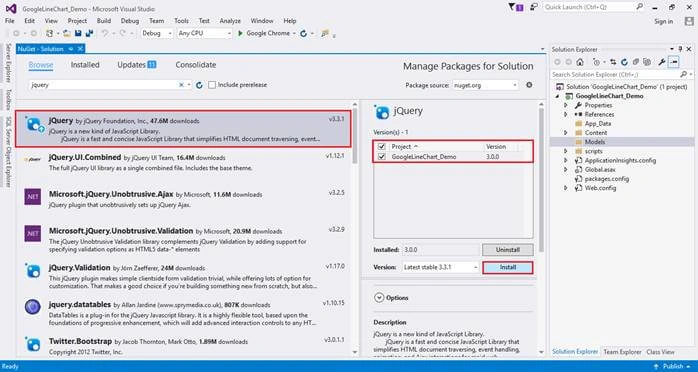Toggle the GoogleLineChart_Demo project checkbox
698x372 pixels.
(x=381, y=157)
